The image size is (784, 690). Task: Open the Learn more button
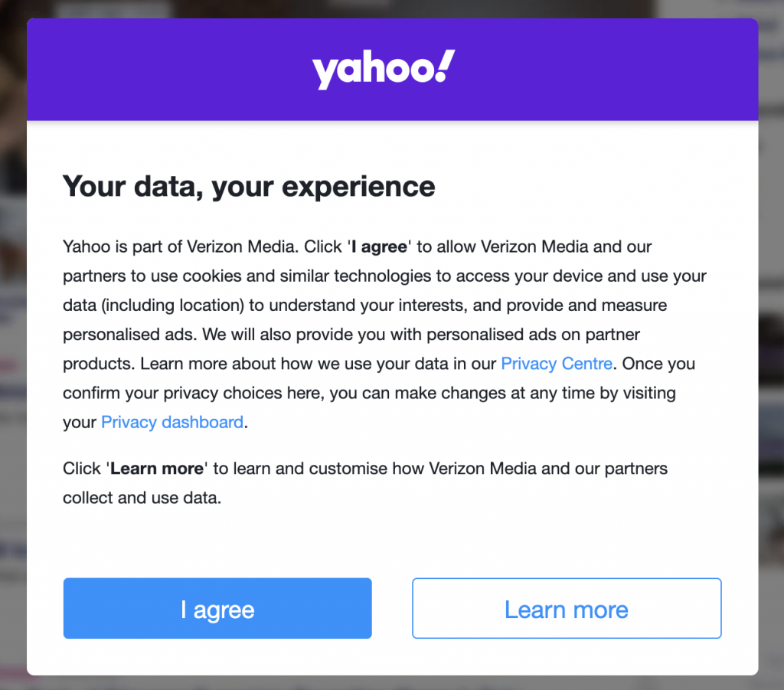(x=567, y=608)
